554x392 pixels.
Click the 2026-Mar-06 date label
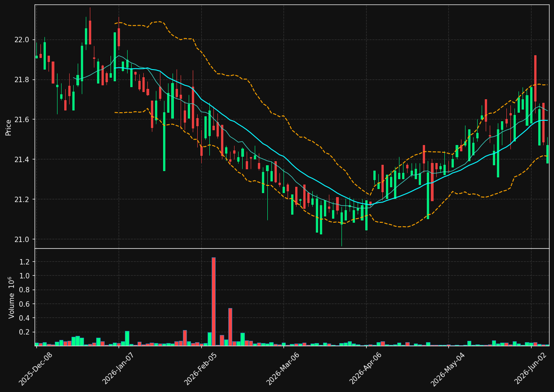[284, 369]
